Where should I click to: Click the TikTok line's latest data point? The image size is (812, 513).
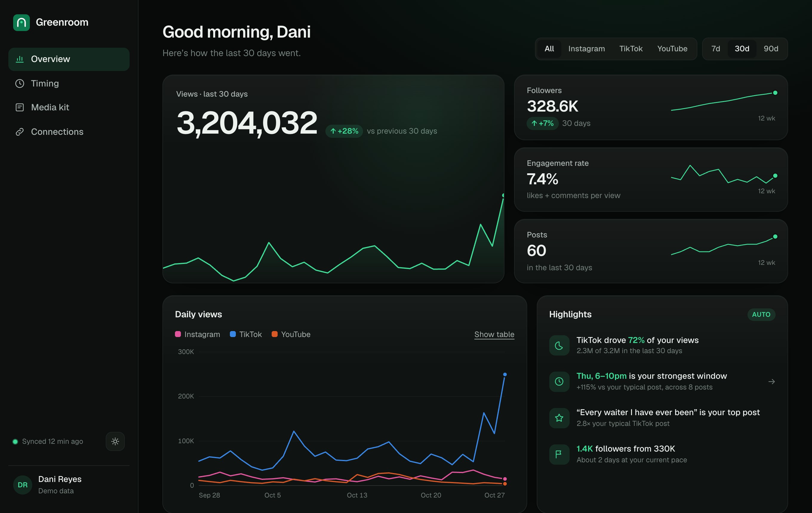505,375
